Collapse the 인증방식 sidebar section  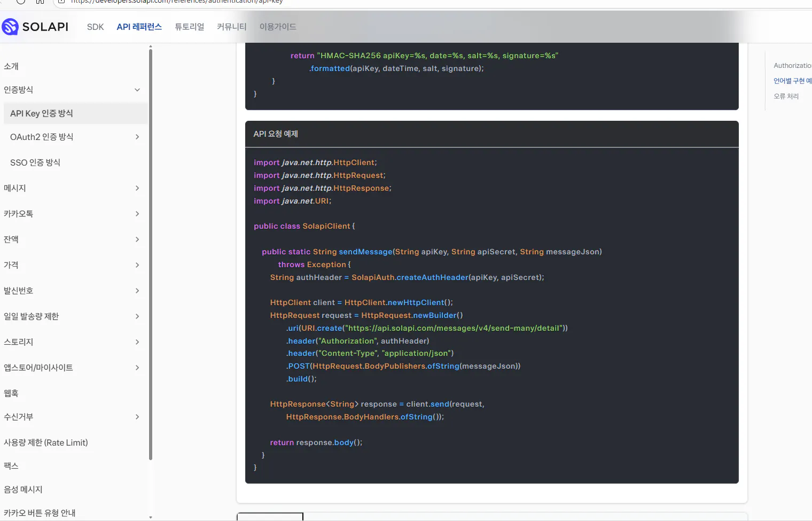(137, 90)
